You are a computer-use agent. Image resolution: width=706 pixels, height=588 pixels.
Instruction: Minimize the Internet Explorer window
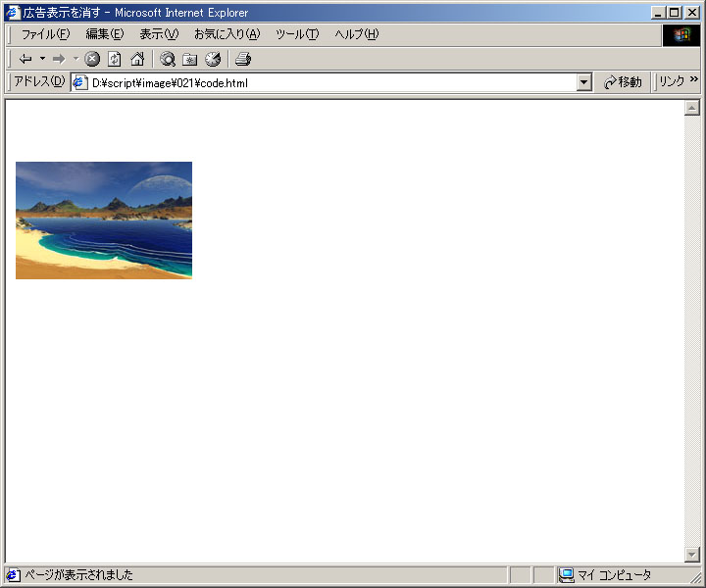(658, 13)
